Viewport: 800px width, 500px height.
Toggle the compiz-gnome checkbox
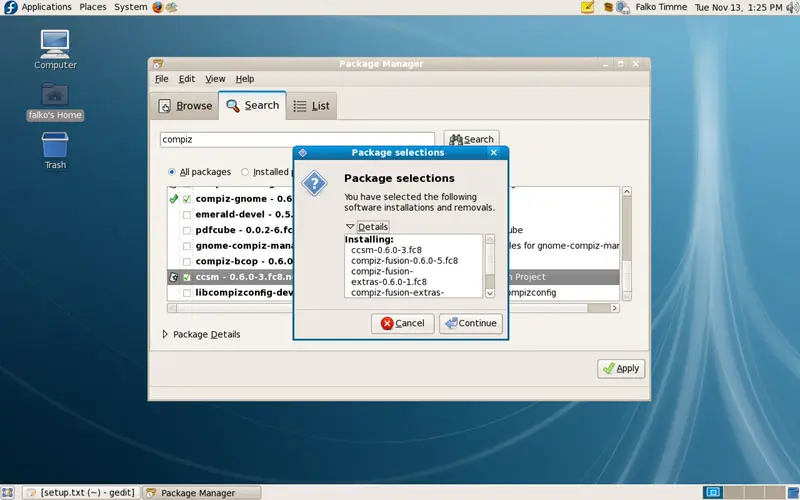click(187, 199)
